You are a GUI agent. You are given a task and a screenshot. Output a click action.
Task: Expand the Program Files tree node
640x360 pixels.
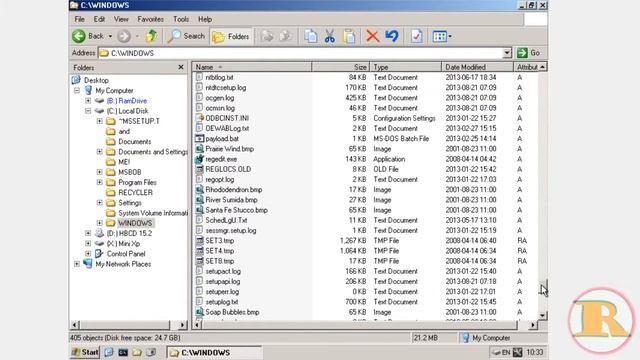100,182
